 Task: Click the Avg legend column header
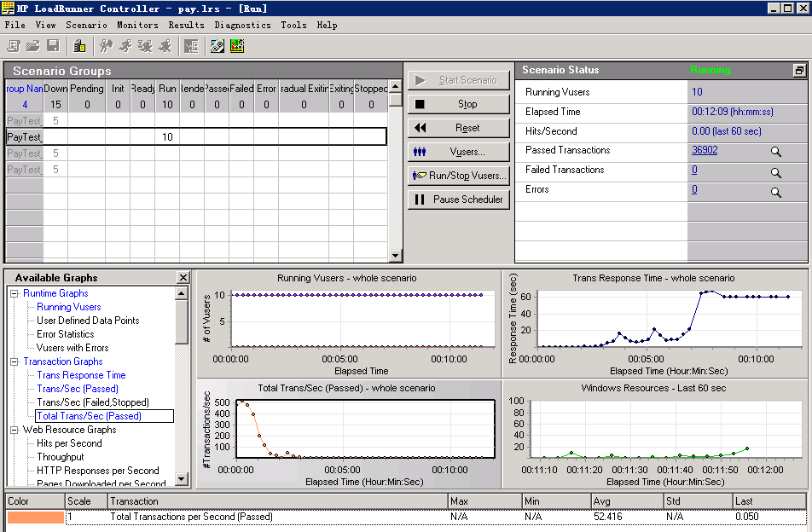627,501
